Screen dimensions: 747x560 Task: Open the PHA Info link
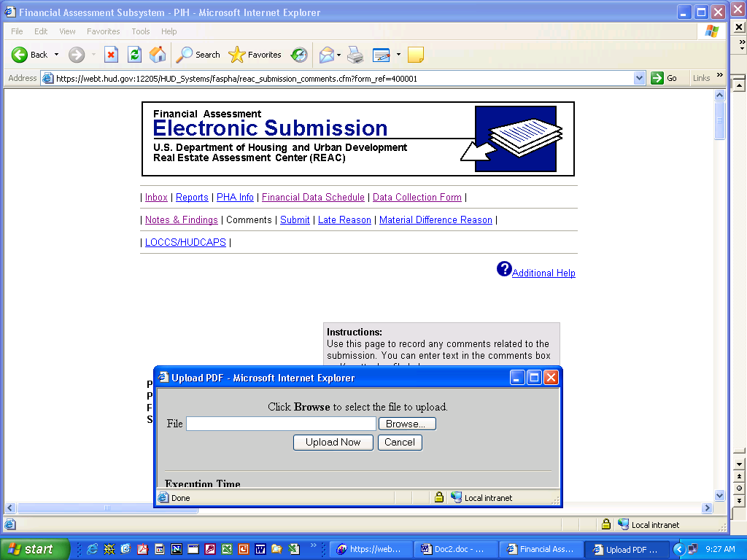coord(236,197)
